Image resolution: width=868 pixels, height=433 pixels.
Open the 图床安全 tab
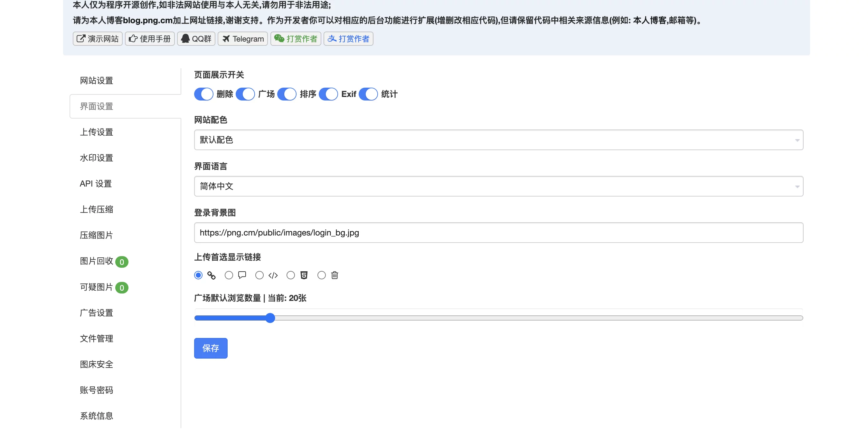(125, 365)
